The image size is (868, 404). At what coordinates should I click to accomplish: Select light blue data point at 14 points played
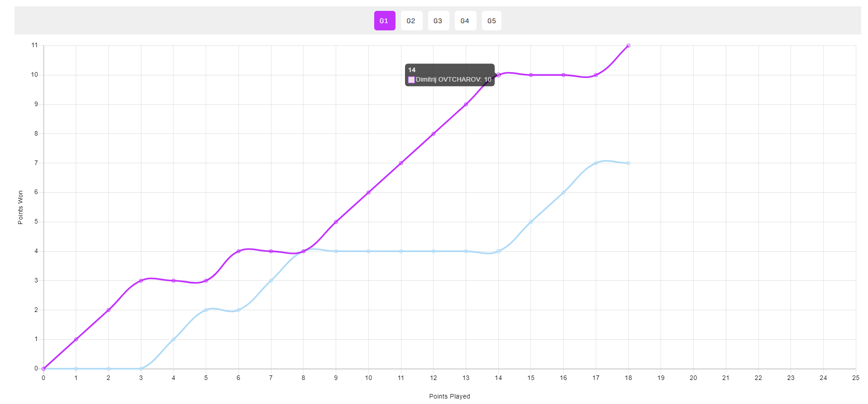coord(498,251)
